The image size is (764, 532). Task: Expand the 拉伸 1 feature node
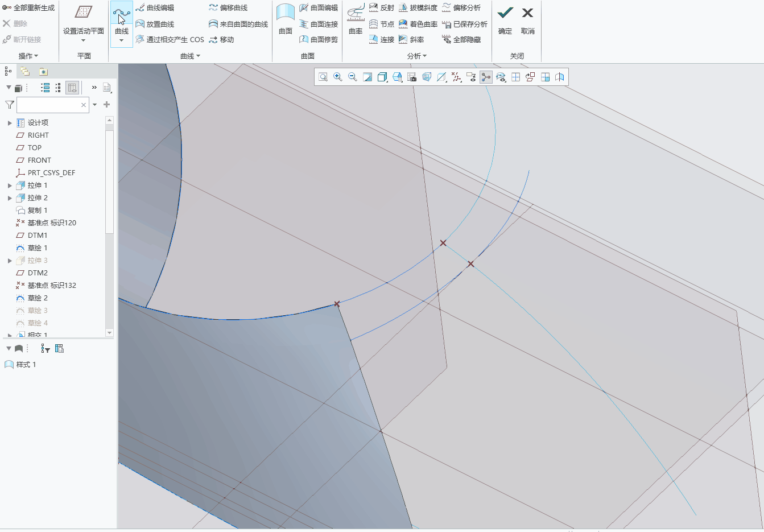pyautogui.click(x=10, y=185)
